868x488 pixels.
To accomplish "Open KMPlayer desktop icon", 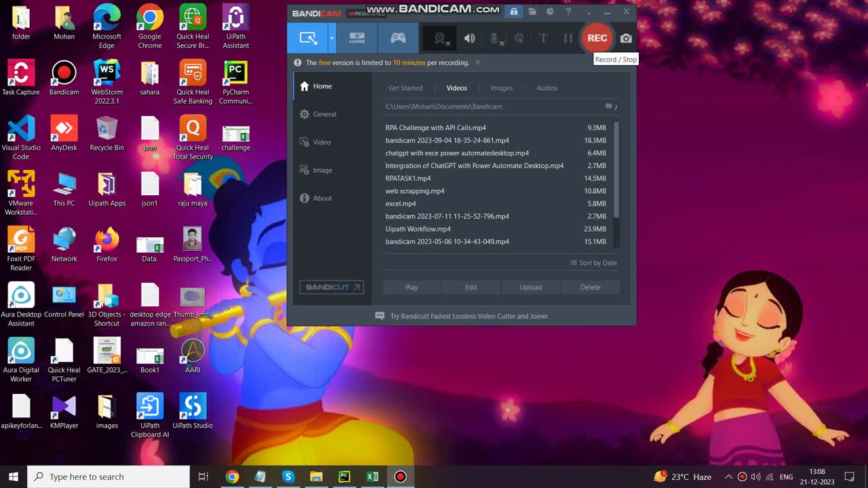I will click(64, 411).
